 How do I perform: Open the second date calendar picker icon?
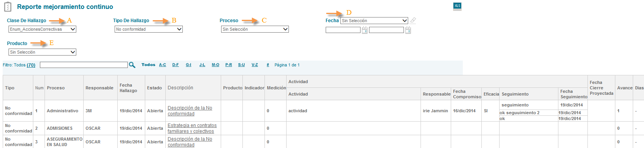[x=408, y=30]
